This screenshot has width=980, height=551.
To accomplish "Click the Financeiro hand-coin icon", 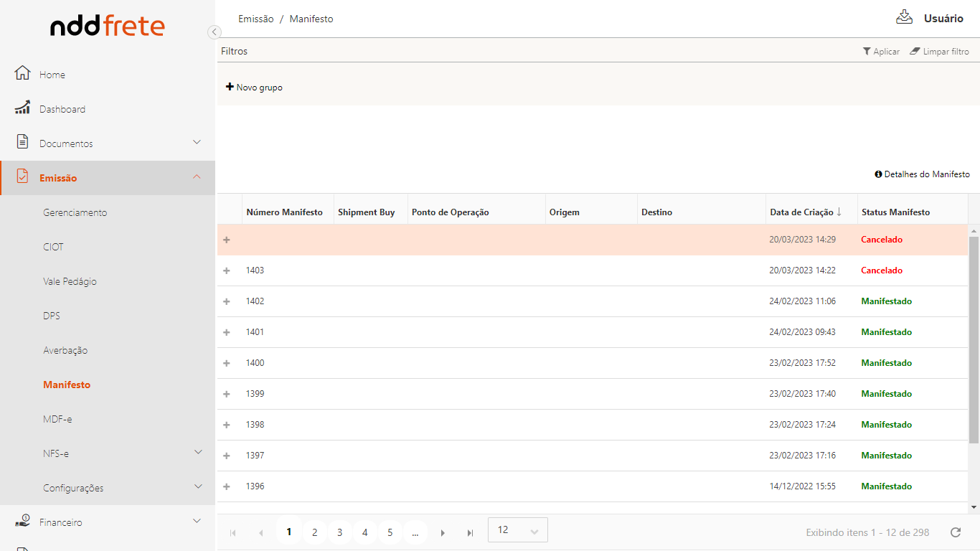I will click(23, 522).
